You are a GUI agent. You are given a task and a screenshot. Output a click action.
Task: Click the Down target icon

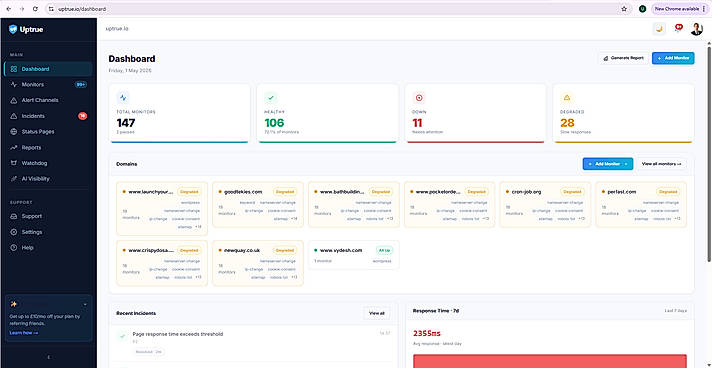pyautogui.click(x=419, y=97)
